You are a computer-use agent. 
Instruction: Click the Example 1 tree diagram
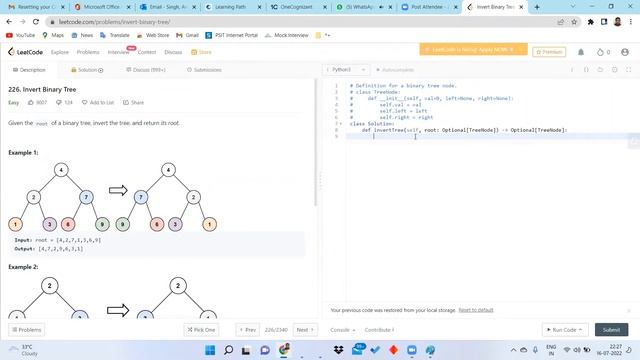coord(113,197)
